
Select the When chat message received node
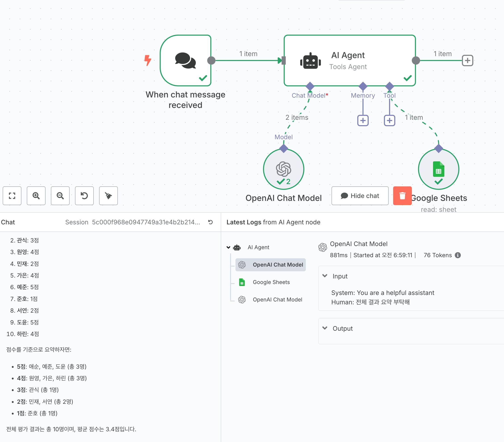pyautogui.click(x=185, y=60)
